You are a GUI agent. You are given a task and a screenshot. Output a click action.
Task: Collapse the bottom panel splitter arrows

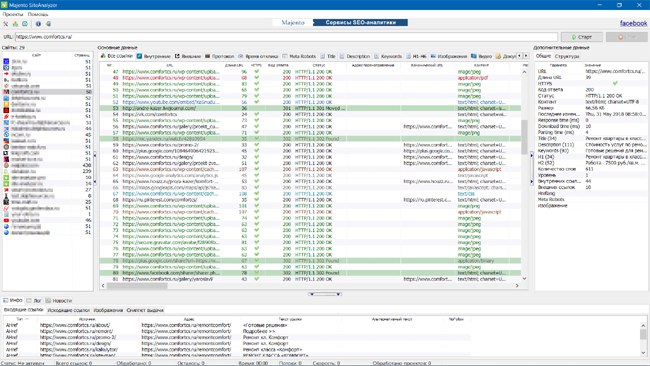[325, 294]
